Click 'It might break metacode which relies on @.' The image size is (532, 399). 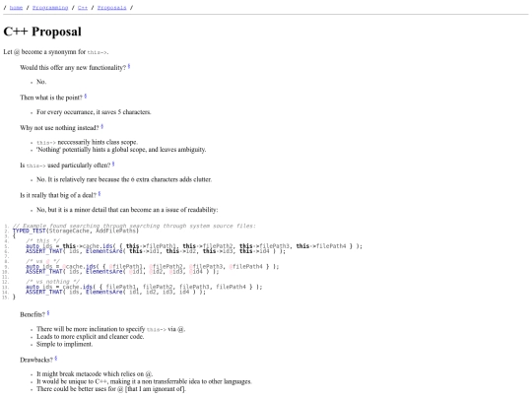(95, 374)
